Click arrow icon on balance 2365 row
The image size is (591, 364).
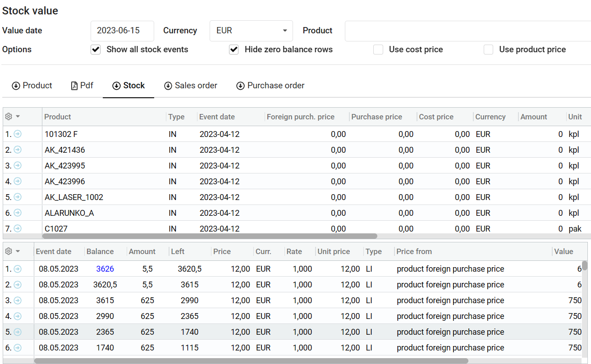tap(18, 332)
